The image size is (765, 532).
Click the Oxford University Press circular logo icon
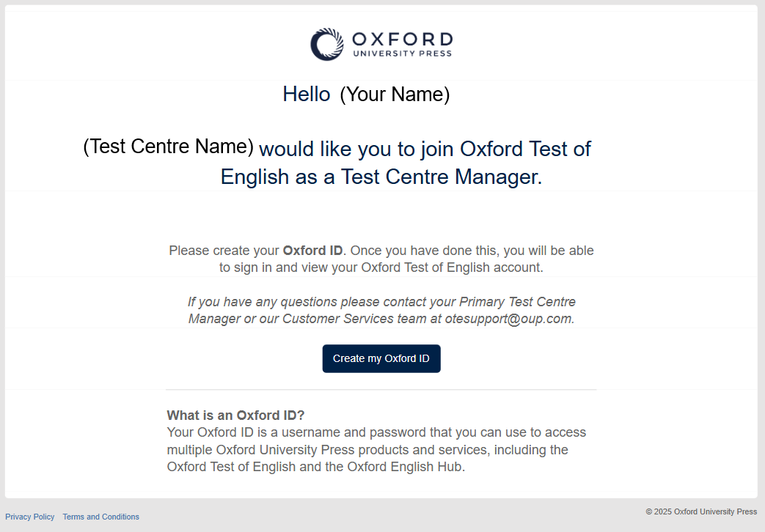click(326, 44)
